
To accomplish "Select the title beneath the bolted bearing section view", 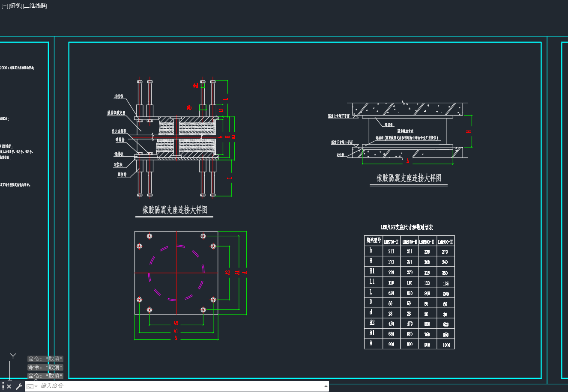I will [175, 210].
